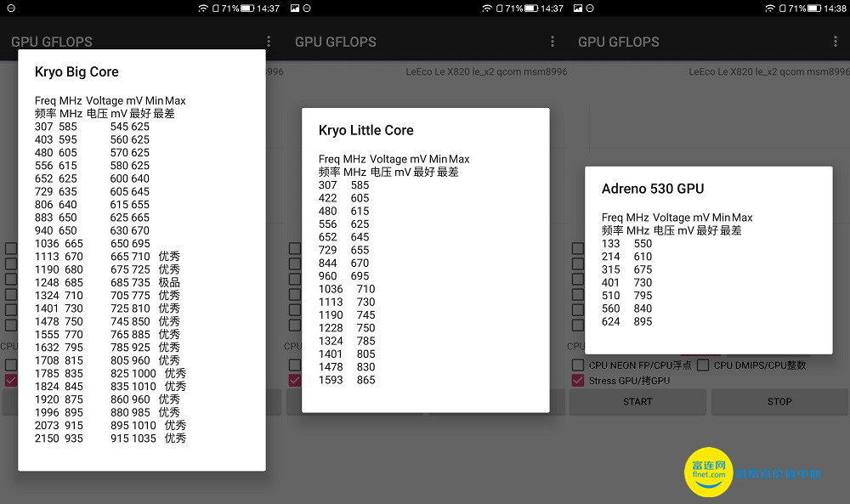850x504 pixels.
Task: Open overflow menu above Adreno 530 GPU screen
Action: (835, 42)
